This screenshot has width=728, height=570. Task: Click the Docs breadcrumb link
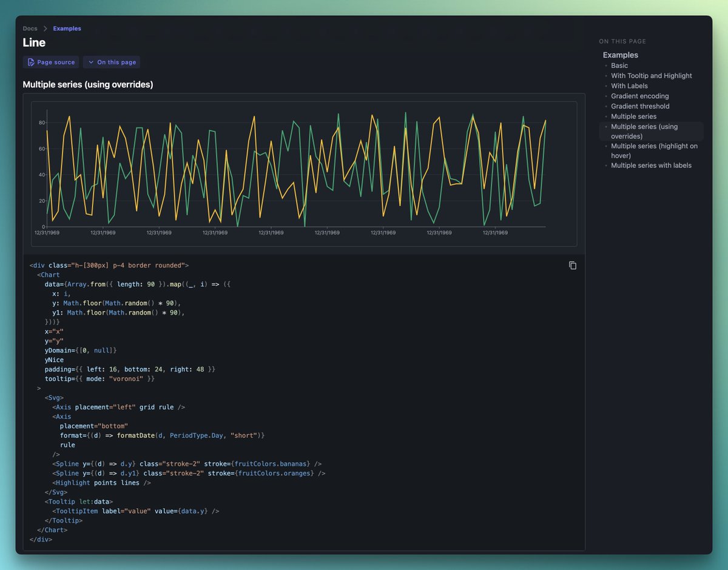30,28
